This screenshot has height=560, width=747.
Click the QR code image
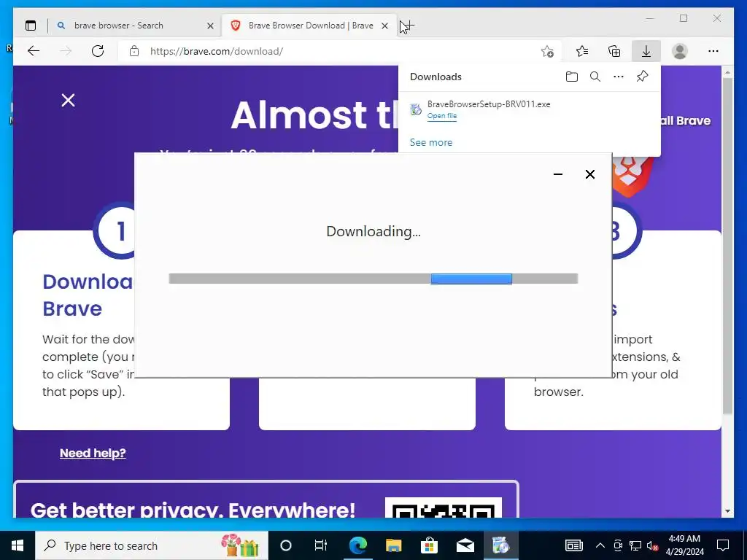pyautogui.click(x=444, y=507)
